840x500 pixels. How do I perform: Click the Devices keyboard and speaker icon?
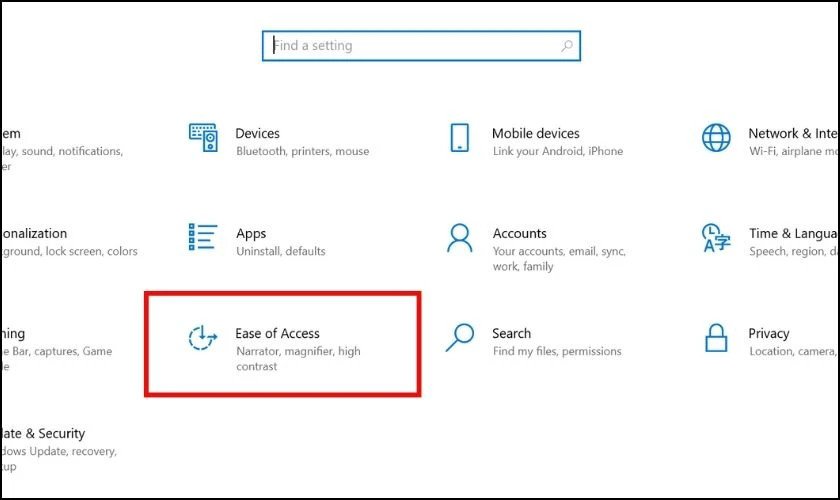coord(203,138)
